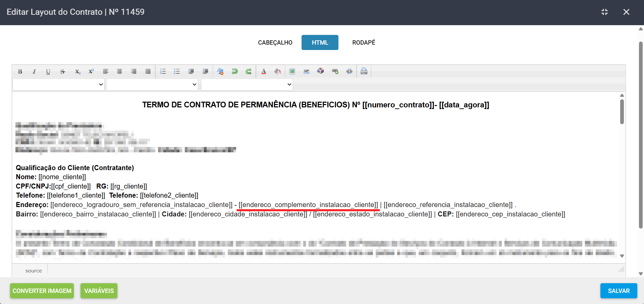This screenshot has height=304, width=644.
Task: Open the insert image tool
Action: coord(292,71)
